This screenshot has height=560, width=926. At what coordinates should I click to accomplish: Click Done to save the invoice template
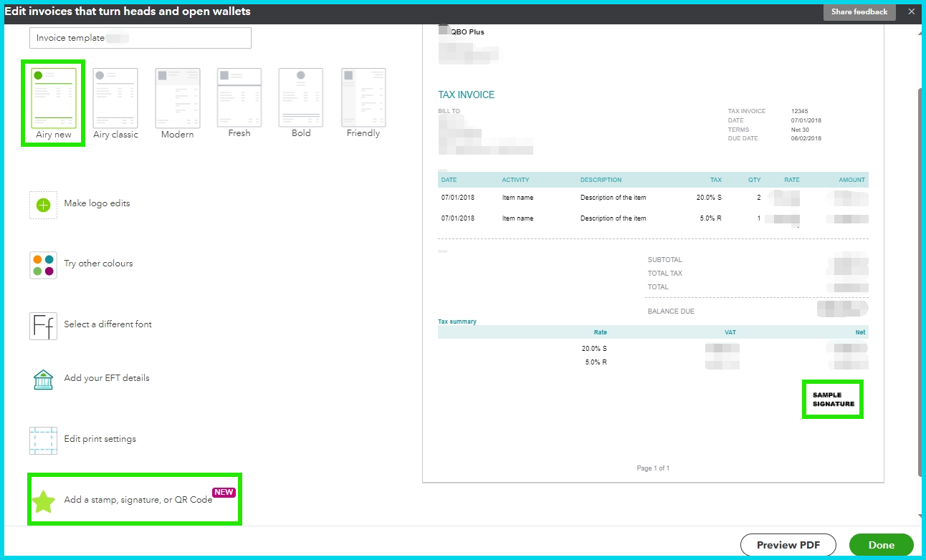pyautogui.click(x=880, y=544)
